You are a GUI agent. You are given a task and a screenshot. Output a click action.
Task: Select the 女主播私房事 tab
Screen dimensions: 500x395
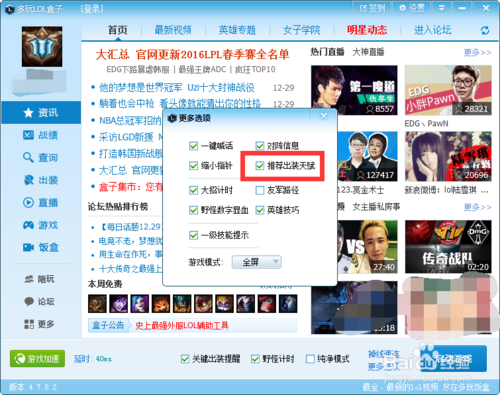click(376, 207)
